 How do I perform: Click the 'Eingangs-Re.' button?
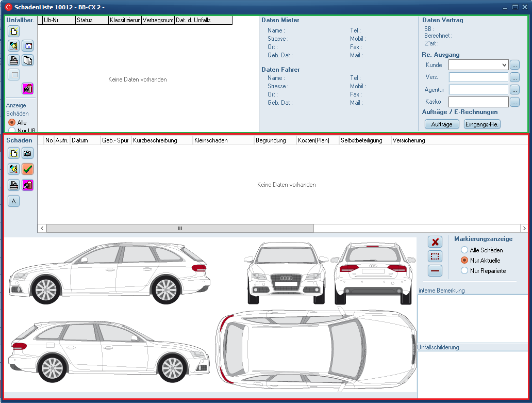pyautogui.click(x=482, y=124)
